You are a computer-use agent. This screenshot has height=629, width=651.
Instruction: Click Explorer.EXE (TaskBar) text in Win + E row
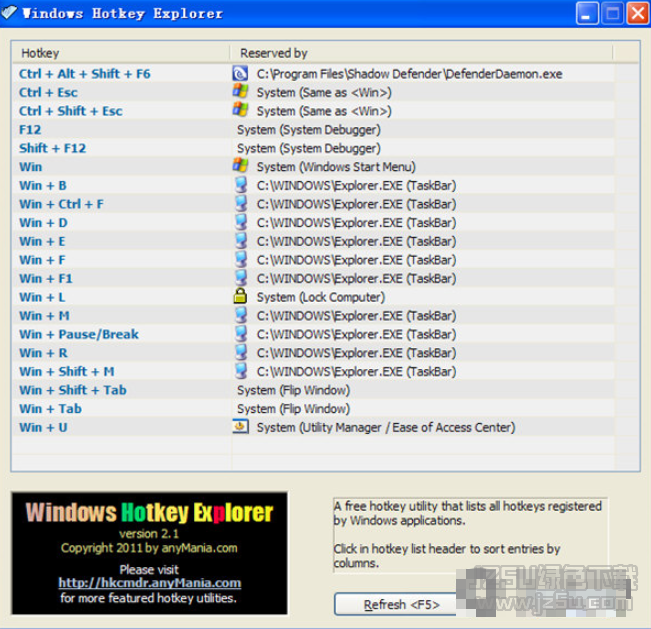coord(356,241)
